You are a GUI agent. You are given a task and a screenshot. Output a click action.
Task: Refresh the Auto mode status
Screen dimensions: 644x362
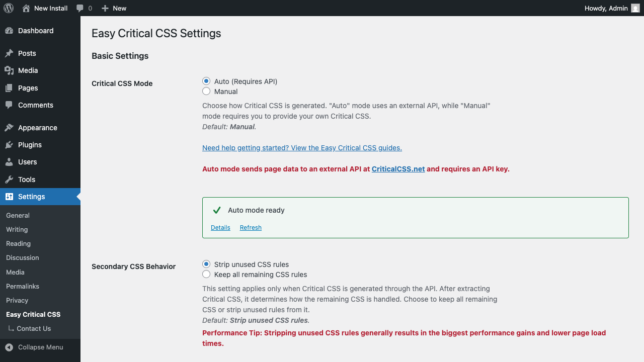coord(250,227)
